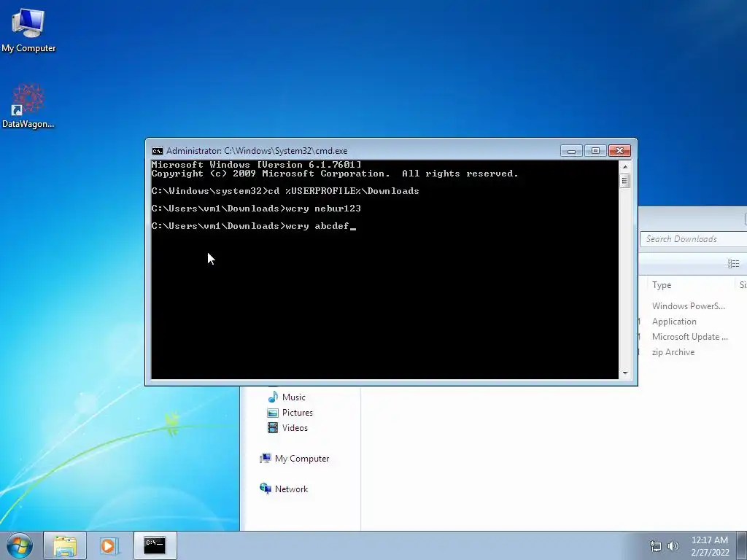This screenshot has width=747, height=560.
Task: Minimize the cmd.exe window
Action: (571, 151)
